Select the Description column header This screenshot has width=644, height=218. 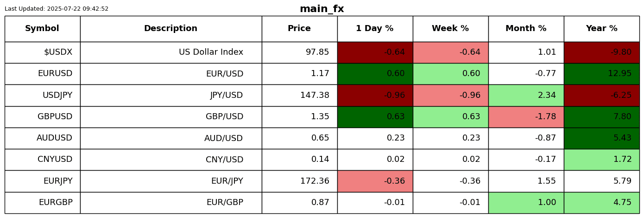click(170, 29)
